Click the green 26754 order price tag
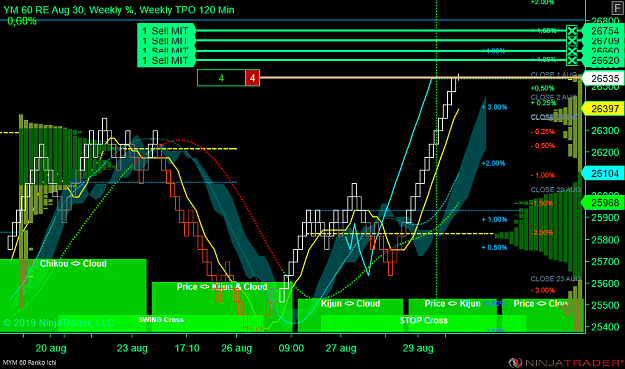 pyautogui.click(x=603, y=31)
